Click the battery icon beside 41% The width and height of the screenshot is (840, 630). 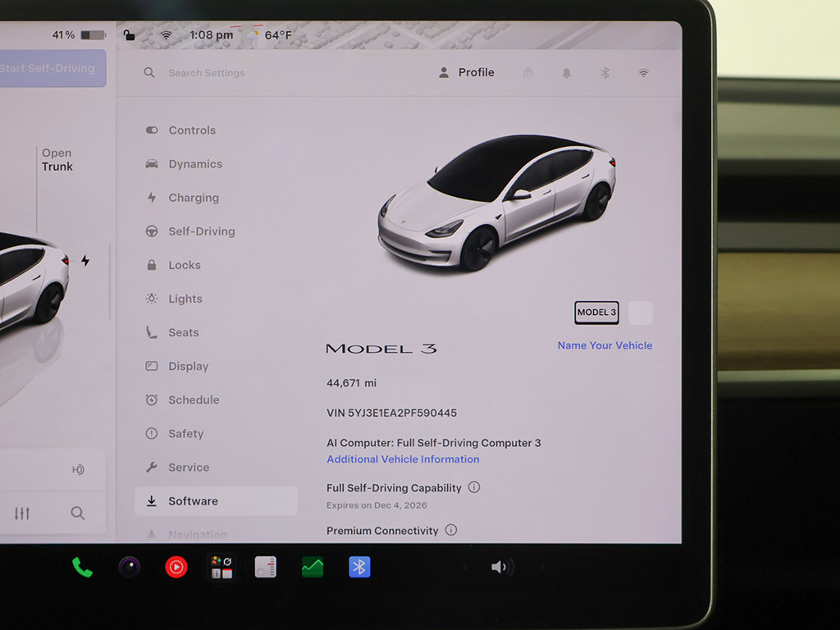[x=94, y=34]
